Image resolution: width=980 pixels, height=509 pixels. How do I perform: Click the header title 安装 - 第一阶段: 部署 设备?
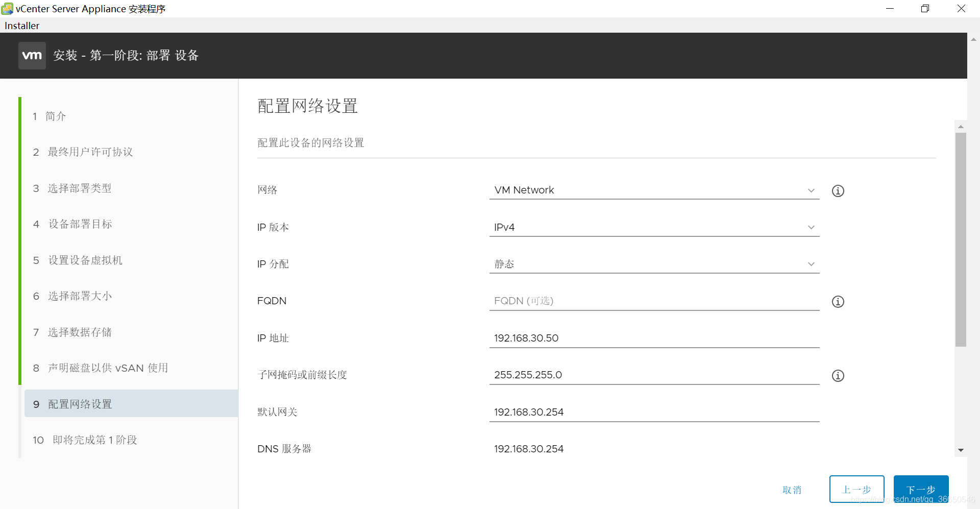click(x=126, y=56)
